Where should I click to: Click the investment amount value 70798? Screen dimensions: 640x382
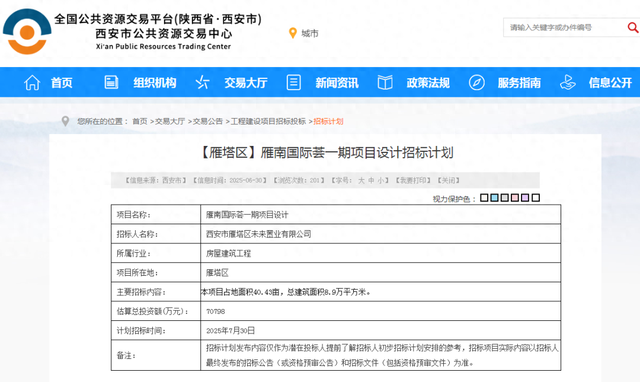click(x=216, y=311)
